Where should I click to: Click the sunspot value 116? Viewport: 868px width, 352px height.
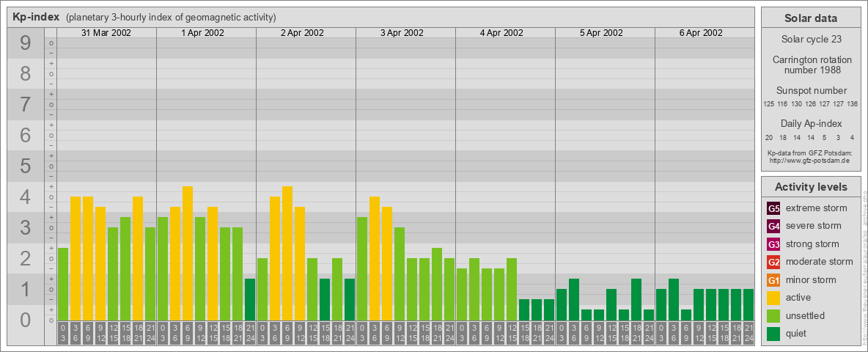coord(782,104)
